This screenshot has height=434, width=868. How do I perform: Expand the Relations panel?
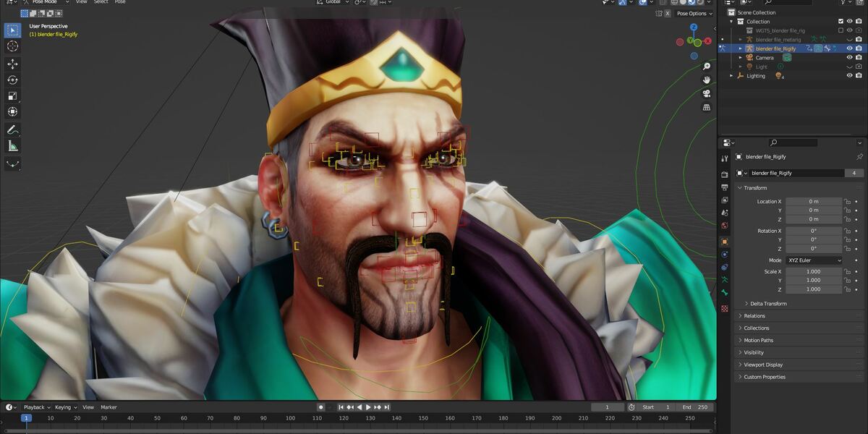click(754, 316)
